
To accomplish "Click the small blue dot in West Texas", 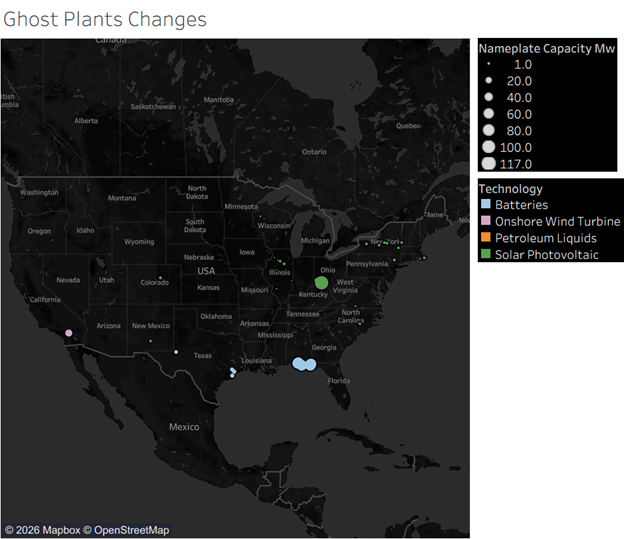I will [176, 352].
